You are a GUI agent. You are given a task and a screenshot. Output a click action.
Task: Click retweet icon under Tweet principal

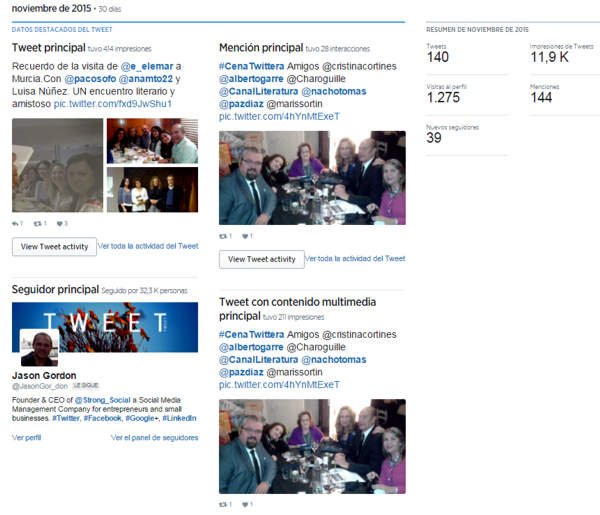click(37, 223)
